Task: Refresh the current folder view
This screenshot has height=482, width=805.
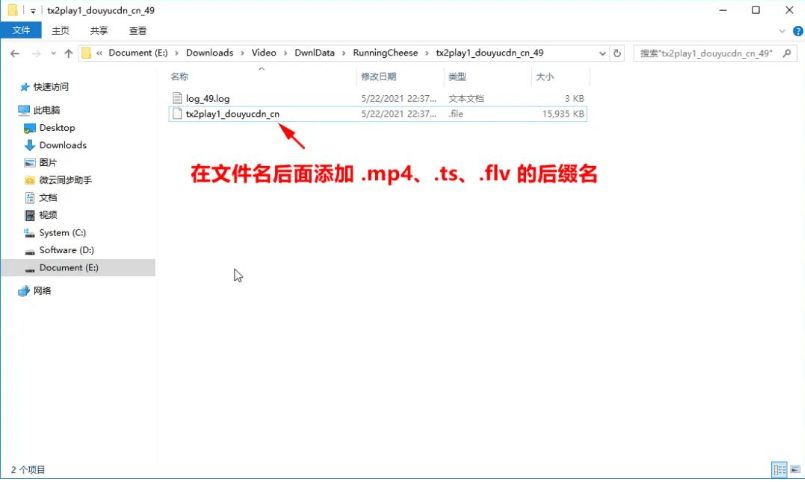Action: (618, 53)
